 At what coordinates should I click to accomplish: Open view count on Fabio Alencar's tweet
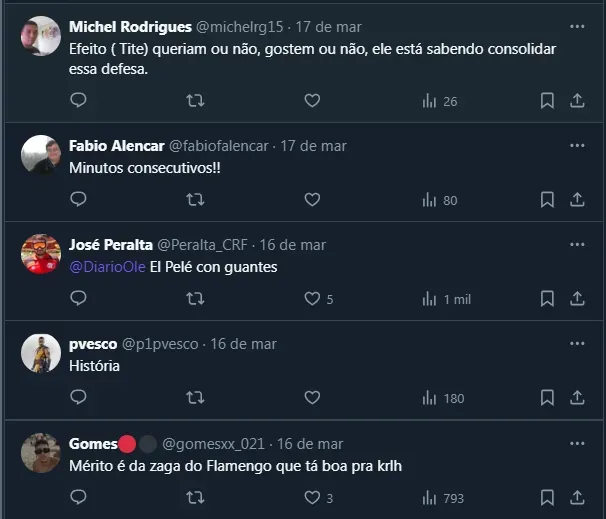(441, 200)
